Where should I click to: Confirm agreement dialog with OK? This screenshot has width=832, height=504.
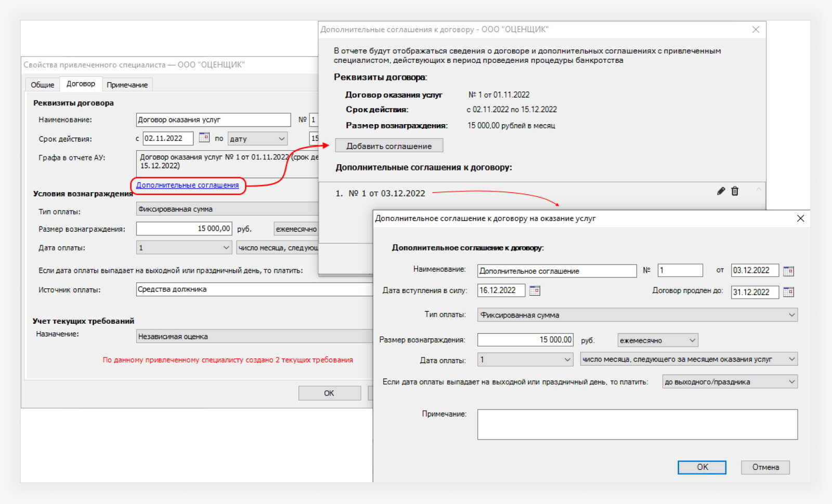point(702,467)
